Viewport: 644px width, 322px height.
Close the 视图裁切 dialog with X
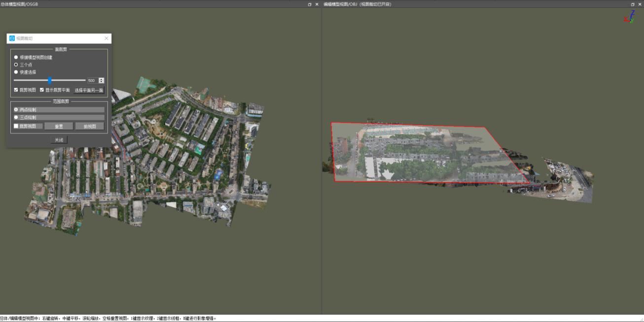(107, 38)
